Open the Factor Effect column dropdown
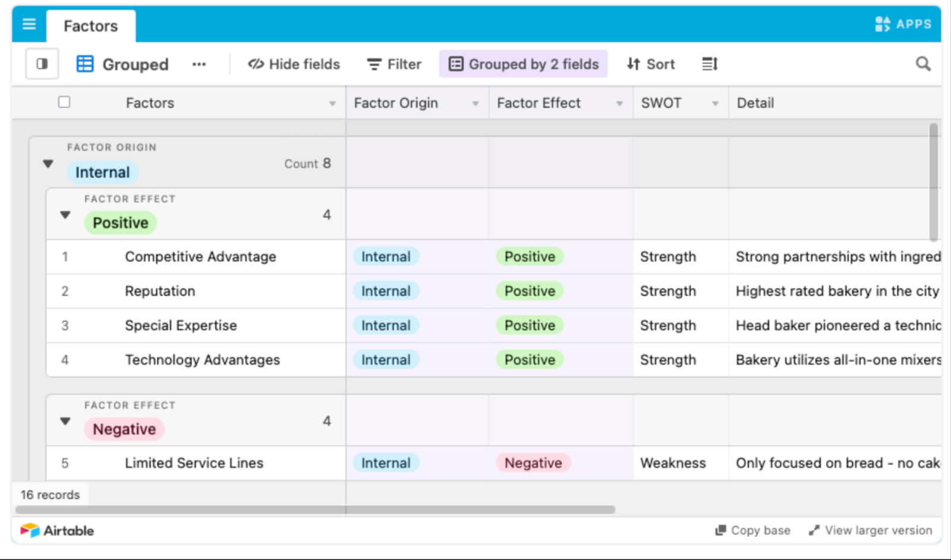 point(619,103)
